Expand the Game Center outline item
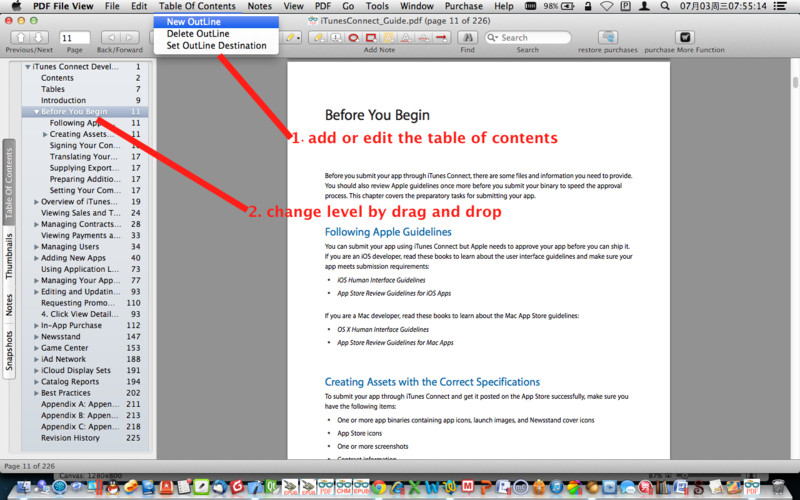 36,348
